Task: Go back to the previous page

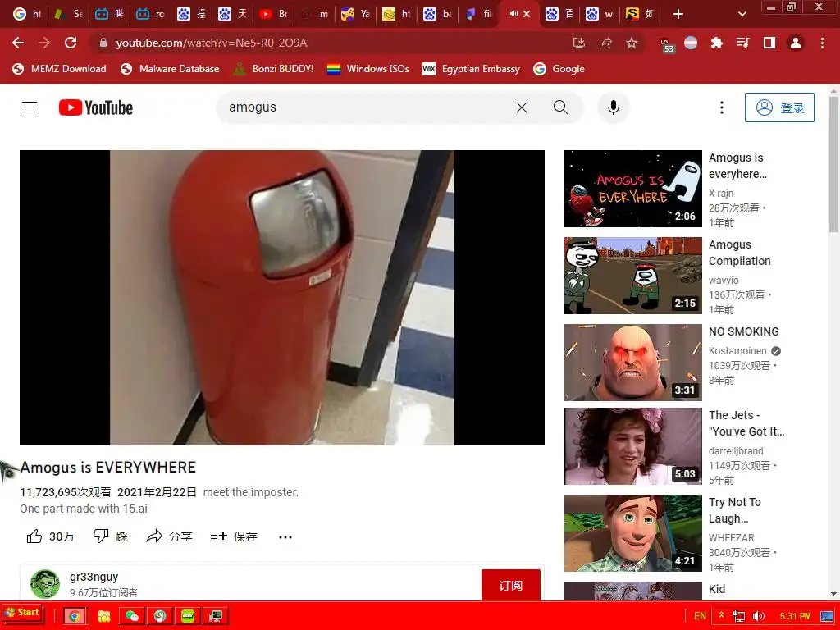Action: [x=18, y=43]
